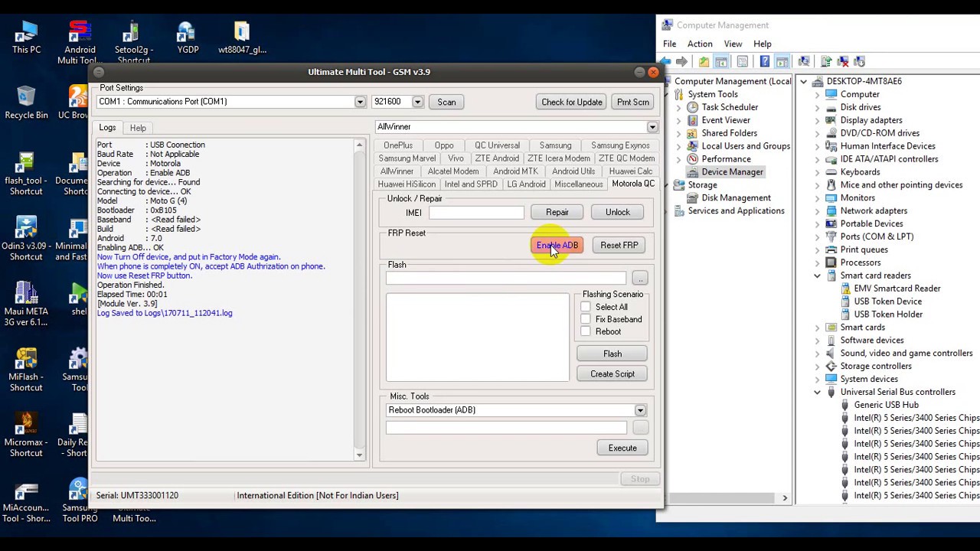Click the logs panel vertical scrollbar
The width and height of the screenshot is (980, 551).
point(360,298)
